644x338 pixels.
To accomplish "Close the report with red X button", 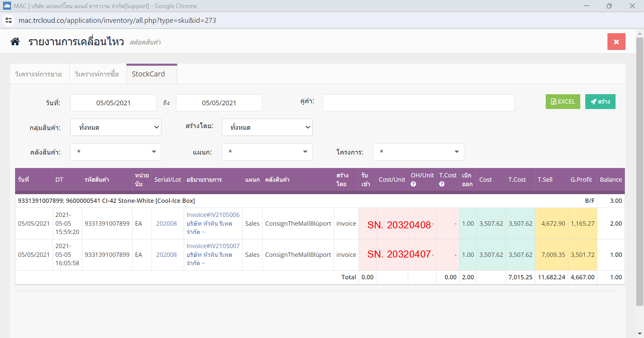I will click(x=616, y=42).
